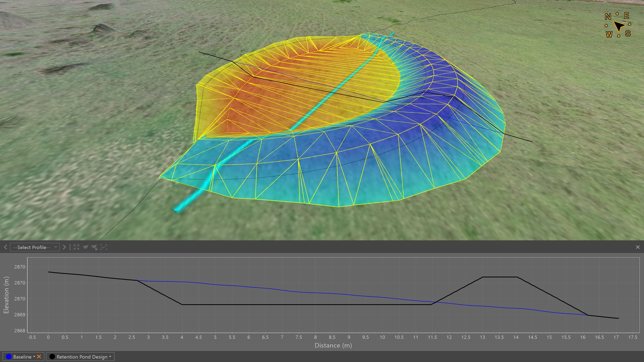The height and width of the screenshot is (362, 644).
Task: Click the black design line berm top in chart
Action: click(x=499, y=277)
